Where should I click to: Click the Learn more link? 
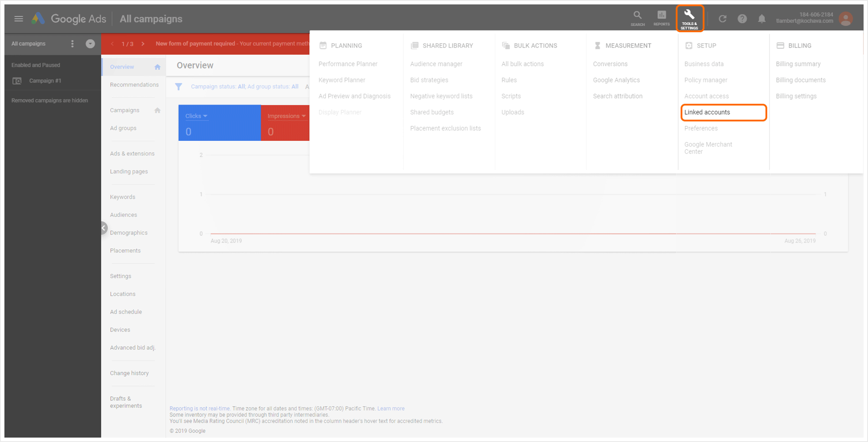(391, 408)
